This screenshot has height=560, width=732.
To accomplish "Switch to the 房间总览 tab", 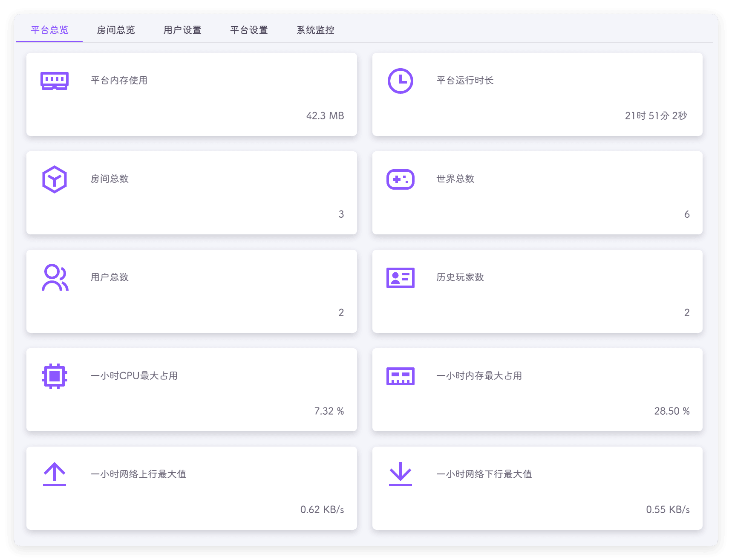I will point(116,30).
